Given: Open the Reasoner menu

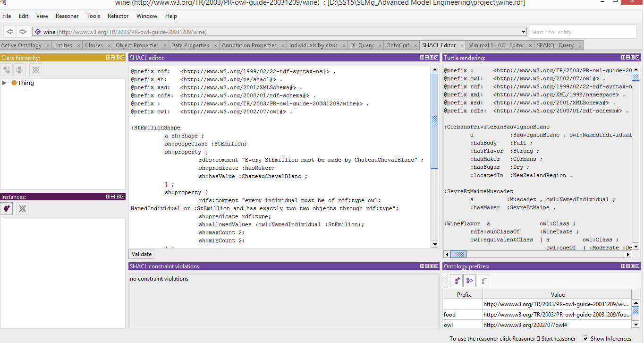Looking at the screenshot, I should point(67,16).
